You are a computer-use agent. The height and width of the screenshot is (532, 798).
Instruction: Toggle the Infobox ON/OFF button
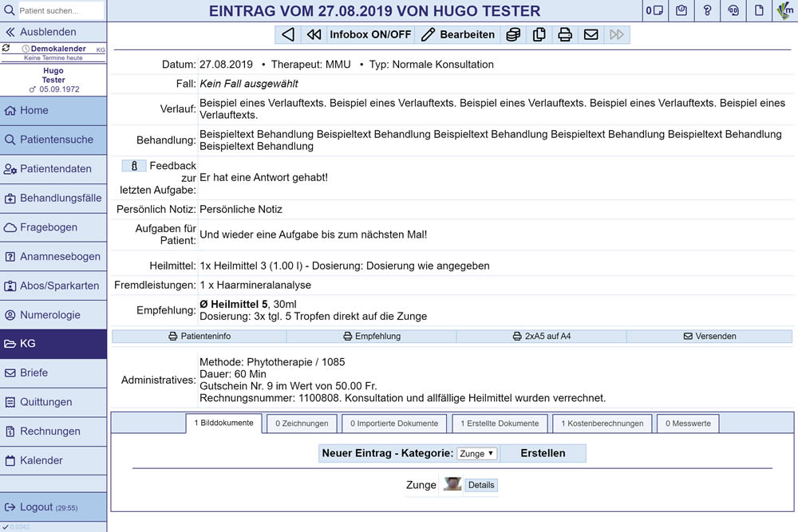click(x=370, y=34)
